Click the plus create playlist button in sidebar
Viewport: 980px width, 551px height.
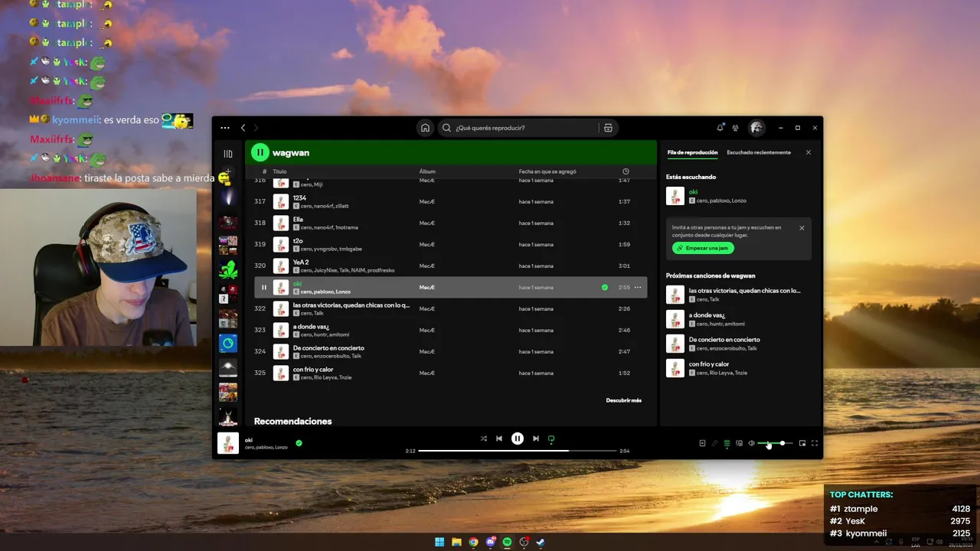click(x=228, y=171)
